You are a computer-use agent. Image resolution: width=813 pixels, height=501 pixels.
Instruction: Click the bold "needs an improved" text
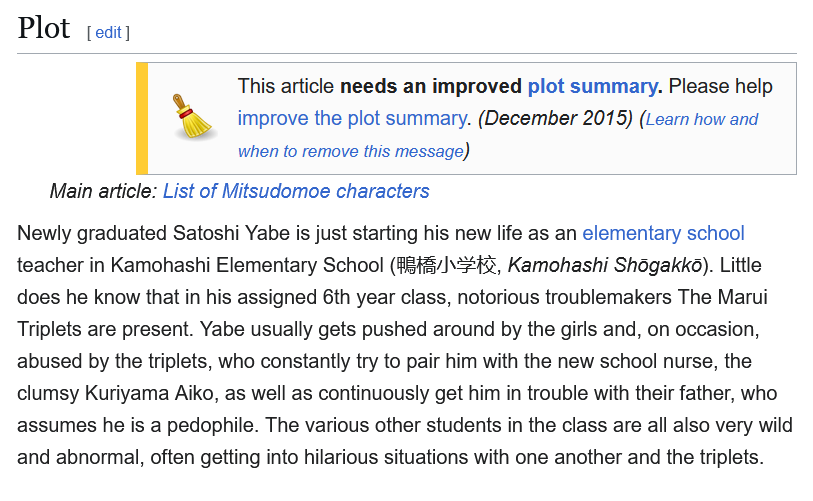coord(431,86)
